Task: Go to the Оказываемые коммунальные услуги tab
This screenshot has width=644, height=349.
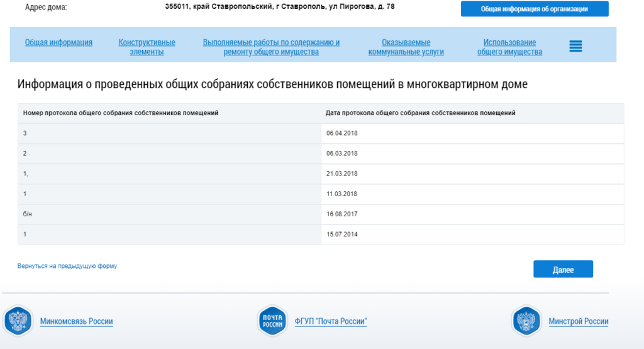Action: point(406,47)
